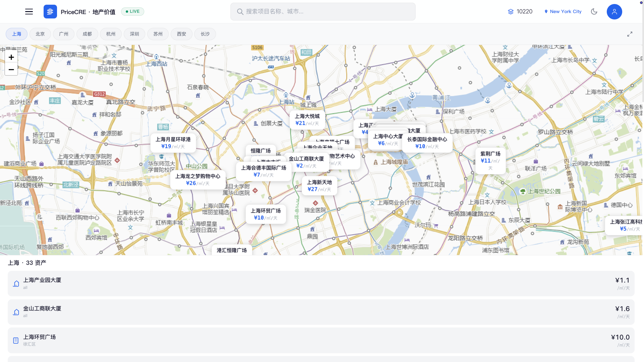Viewport: 644px width, 362px height.
Task: Open the 上海龙之梦购物中心 map marker
Action: (198, 180)
